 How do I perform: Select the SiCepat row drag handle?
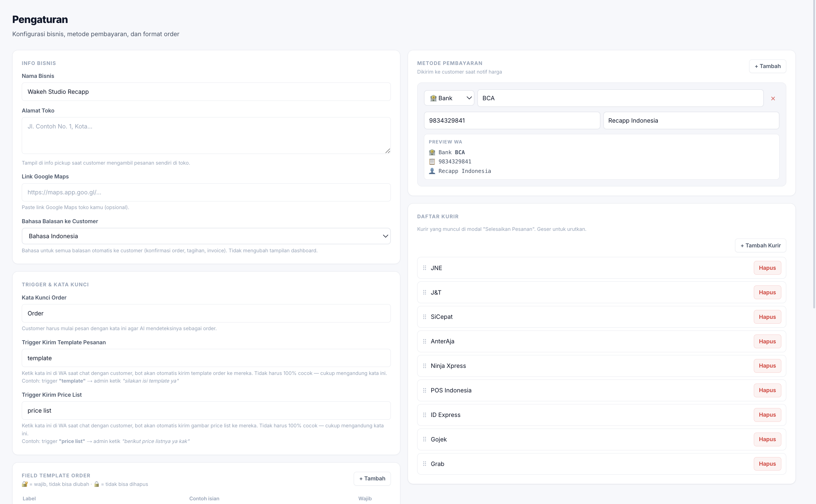(425, 317)
